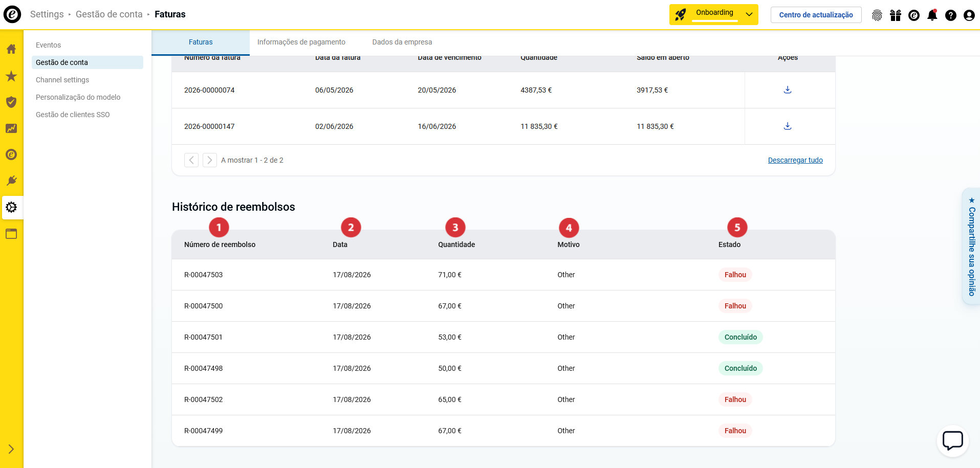Open notifications bell in header
This screenshot has height=468, width=980.
click(x=932, y=15)
